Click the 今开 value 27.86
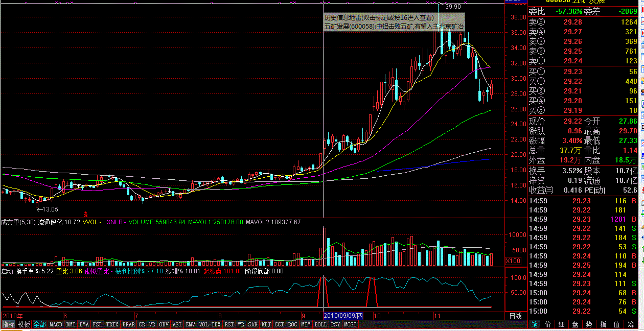The image size is (644, 331). [627, 122]
